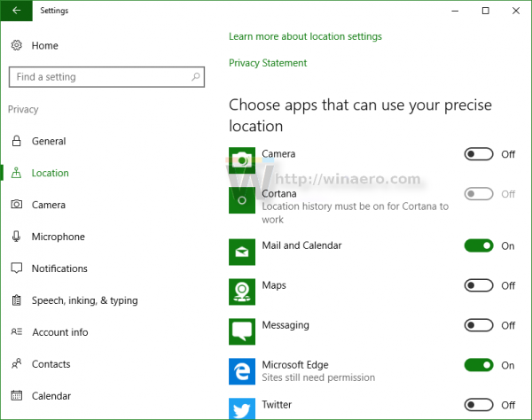Click the Maps app tile icon
532x420 pixels.
tap(242, 292)
